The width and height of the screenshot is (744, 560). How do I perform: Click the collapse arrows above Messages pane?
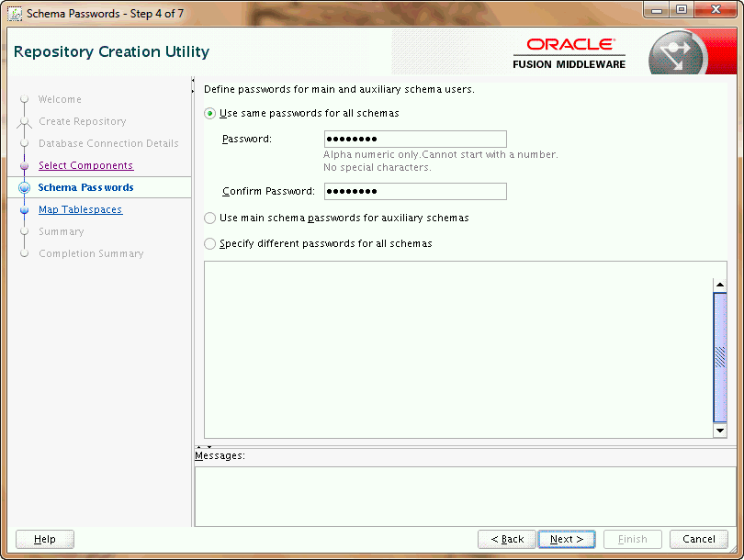pos(204,447)
